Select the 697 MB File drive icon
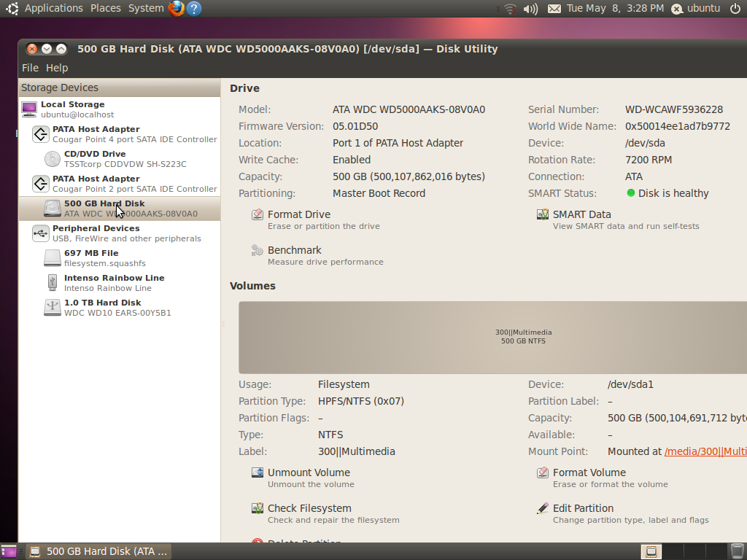Screen dimensions: 747x560 [53, 258]
